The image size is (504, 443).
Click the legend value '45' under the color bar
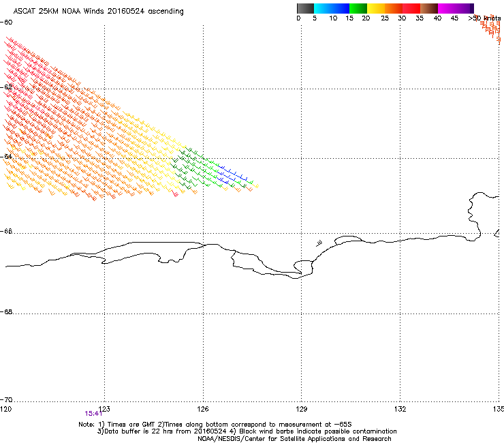point(454,18)
